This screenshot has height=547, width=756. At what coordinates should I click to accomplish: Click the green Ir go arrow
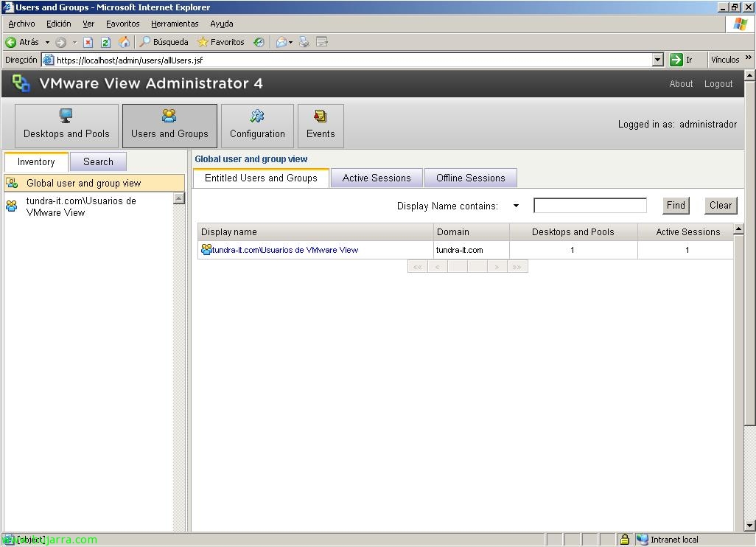pyautogui.click(x=676, y=60)
